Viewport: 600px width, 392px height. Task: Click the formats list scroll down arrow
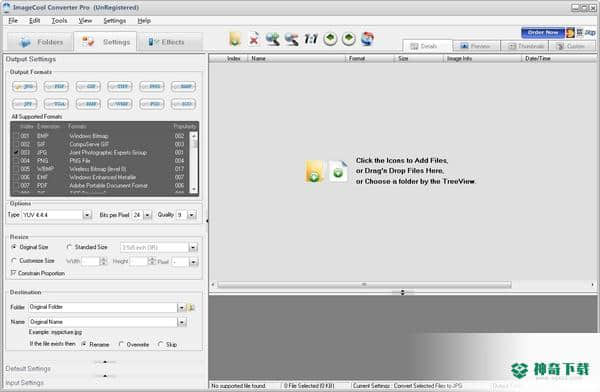click(x=194, y=189)
